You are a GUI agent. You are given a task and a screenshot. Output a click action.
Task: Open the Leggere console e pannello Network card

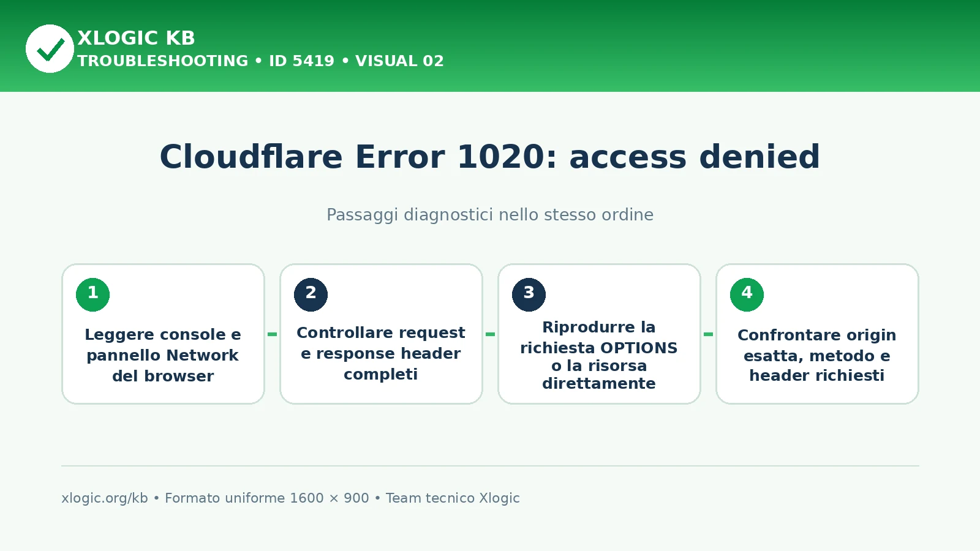click(x=163, y=334)
